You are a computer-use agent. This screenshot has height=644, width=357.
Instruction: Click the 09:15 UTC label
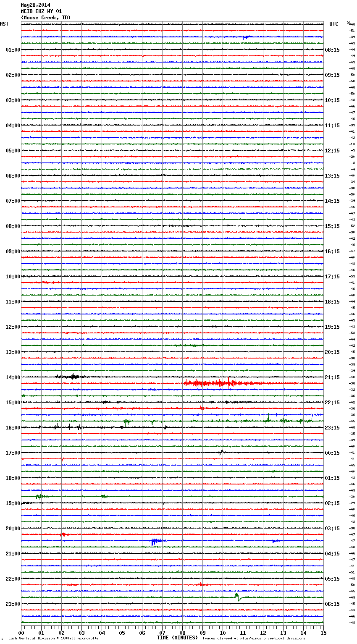[x=332, y=75]
